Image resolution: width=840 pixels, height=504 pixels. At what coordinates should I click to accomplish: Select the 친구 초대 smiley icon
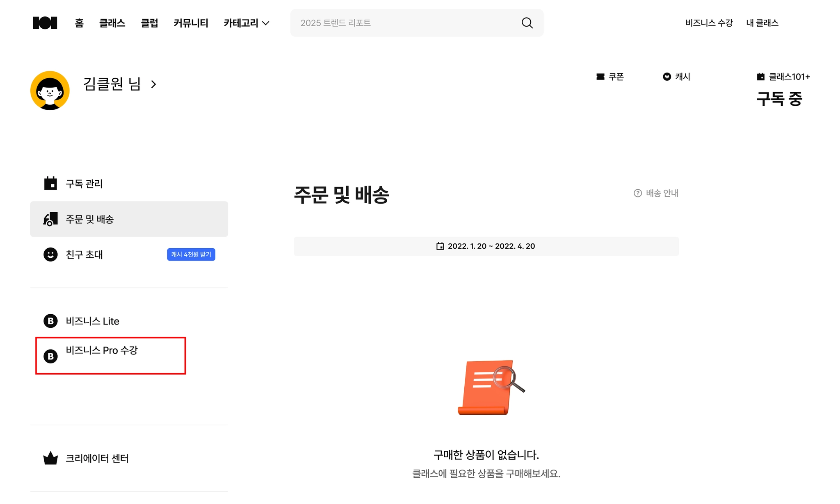50,254
